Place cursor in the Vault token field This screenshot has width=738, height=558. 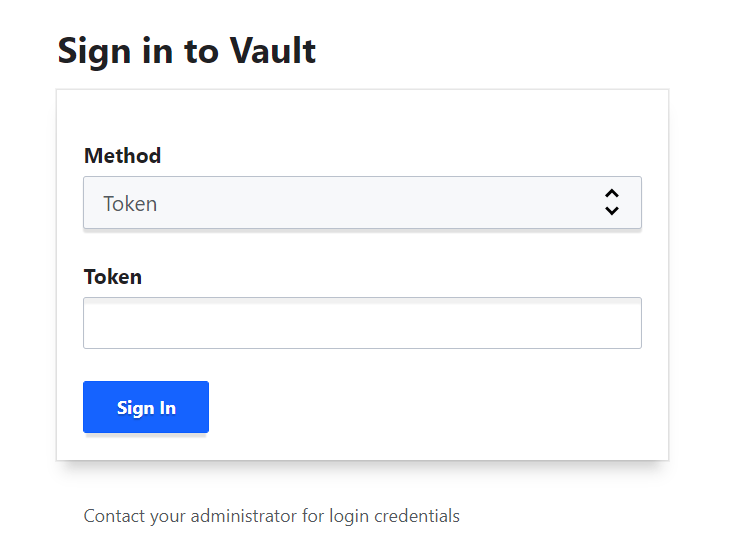tap(361, 323)
